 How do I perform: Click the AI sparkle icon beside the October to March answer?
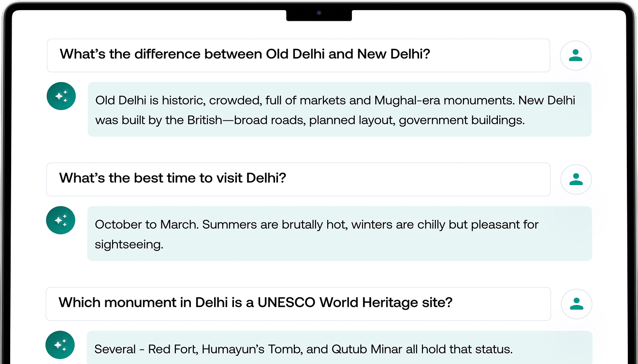pos(60,220)
